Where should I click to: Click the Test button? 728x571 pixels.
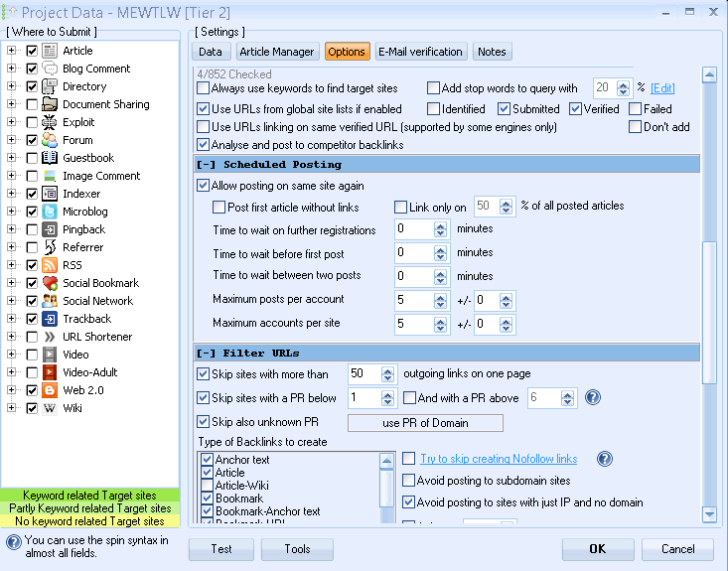[x=221, y=549]
